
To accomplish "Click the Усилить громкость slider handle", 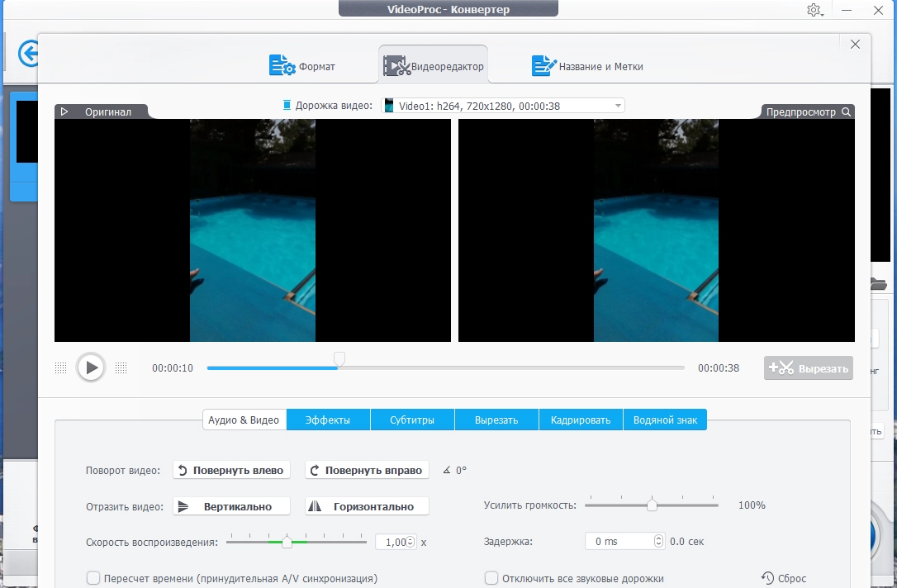I will [652, 505].
